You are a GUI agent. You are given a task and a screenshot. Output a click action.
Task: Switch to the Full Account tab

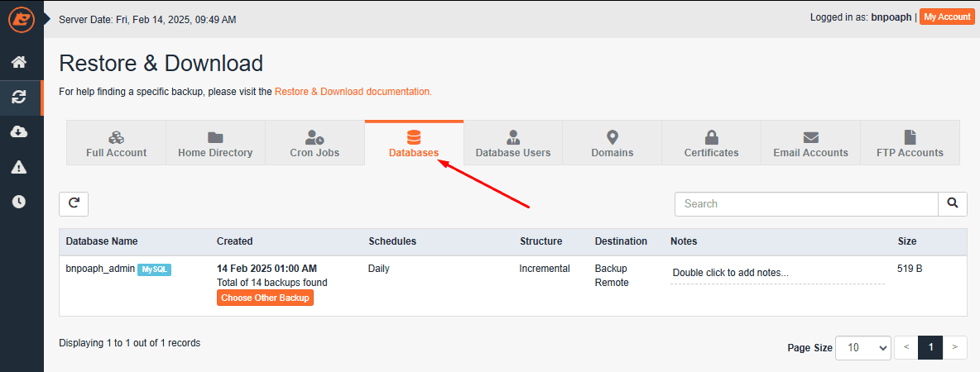click(x=116, y=143)
